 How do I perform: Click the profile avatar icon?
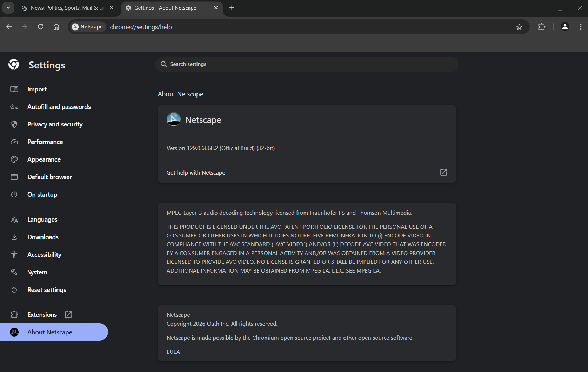tap(565, 27)
